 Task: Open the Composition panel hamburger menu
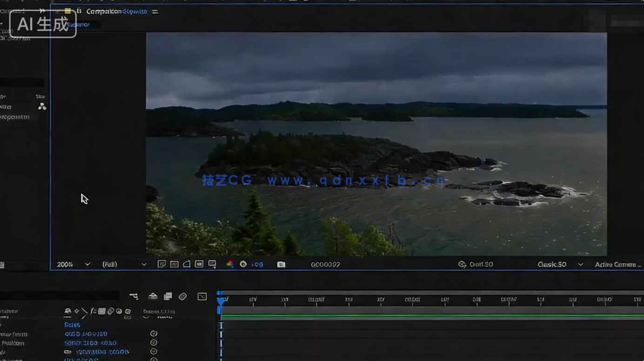(x=155, y=11)
